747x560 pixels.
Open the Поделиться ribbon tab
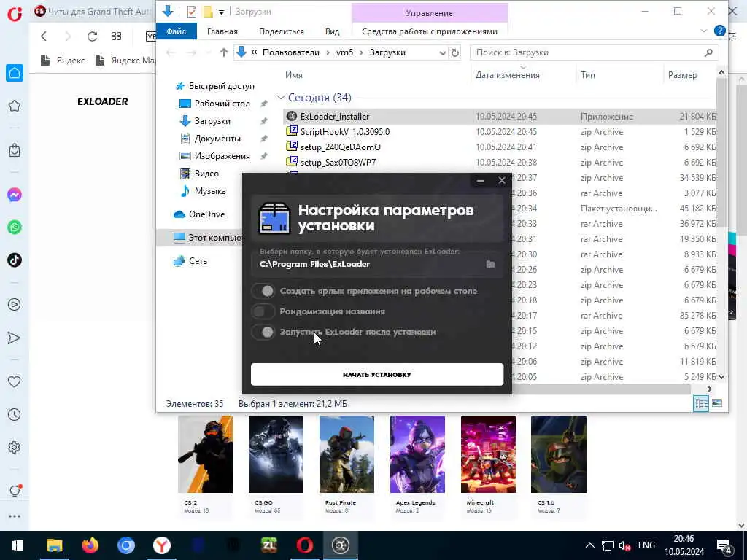(x=281, y=31)
